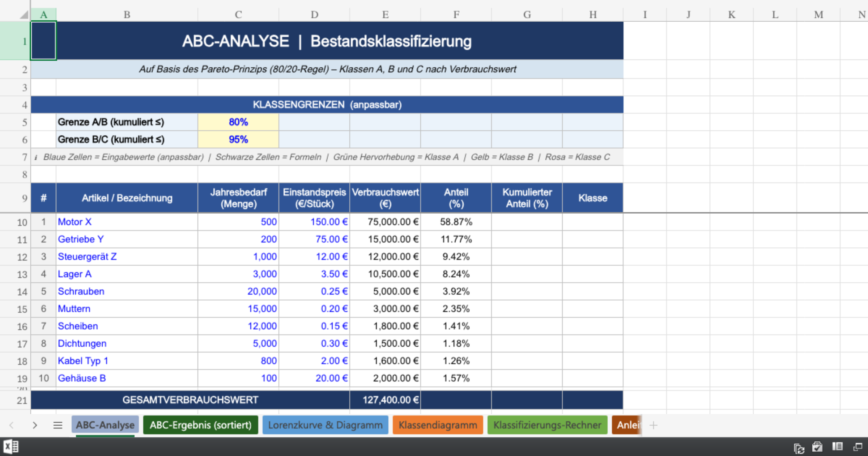
Task: Click the 'Klasse' column heading cell
Action: tap(593, 198)
